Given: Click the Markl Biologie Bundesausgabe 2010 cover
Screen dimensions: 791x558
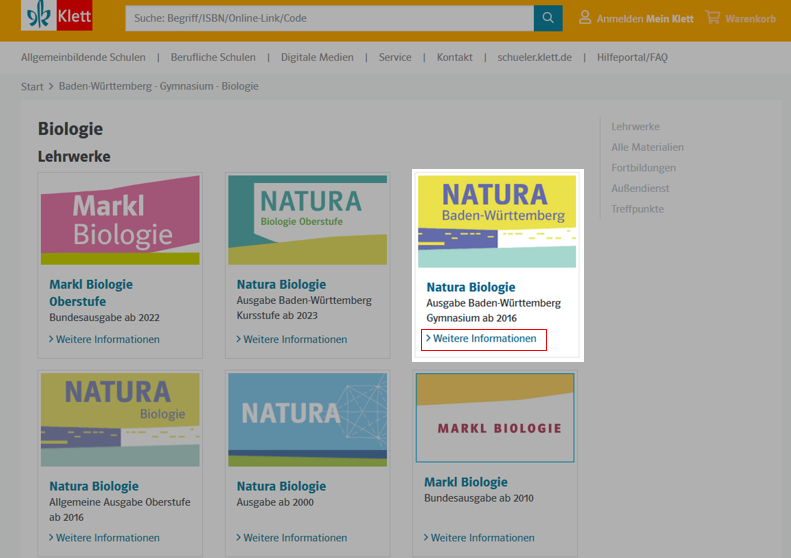Looking at the screenshot, I should (x=495, y=418).
